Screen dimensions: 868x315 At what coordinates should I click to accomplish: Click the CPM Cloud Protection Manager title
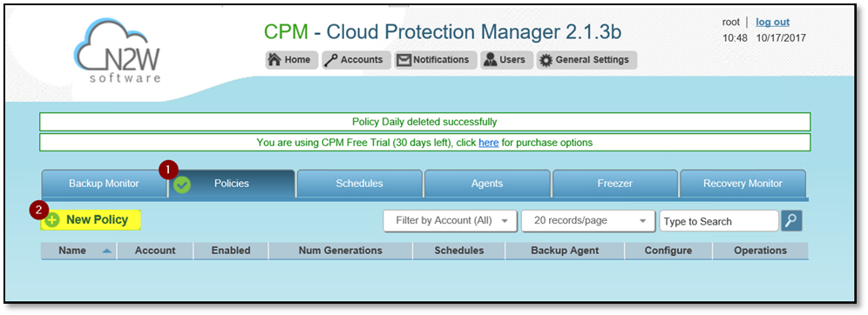[x=443, y=32]
